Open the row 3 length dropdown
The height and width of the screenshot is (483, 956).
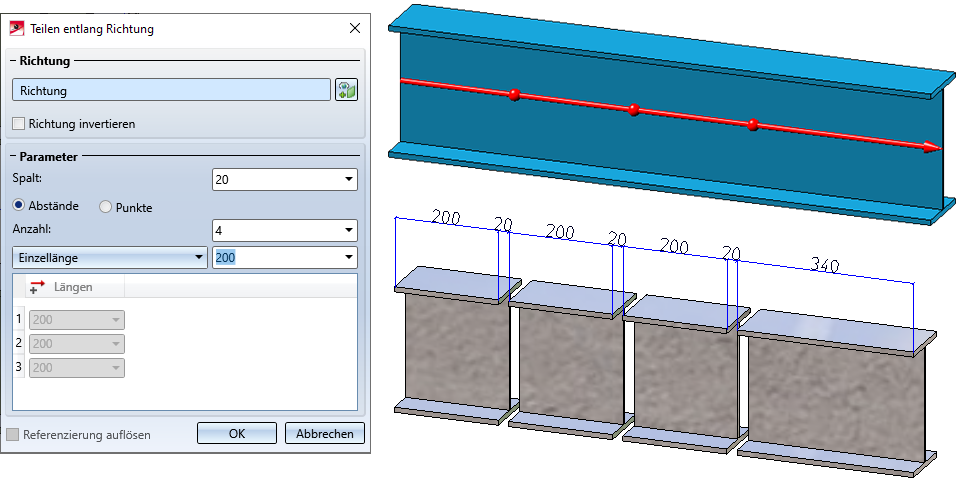[x=116, y=368]
